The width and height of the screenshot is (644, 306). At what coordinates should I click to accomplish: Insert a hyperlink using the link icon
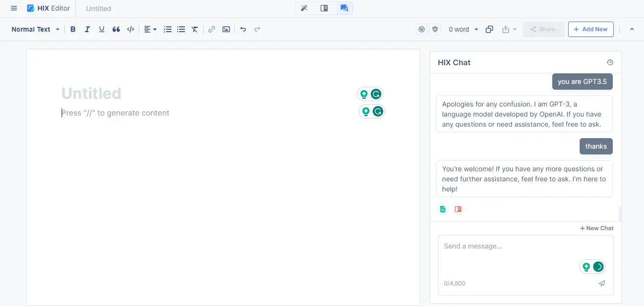(211, 29)
